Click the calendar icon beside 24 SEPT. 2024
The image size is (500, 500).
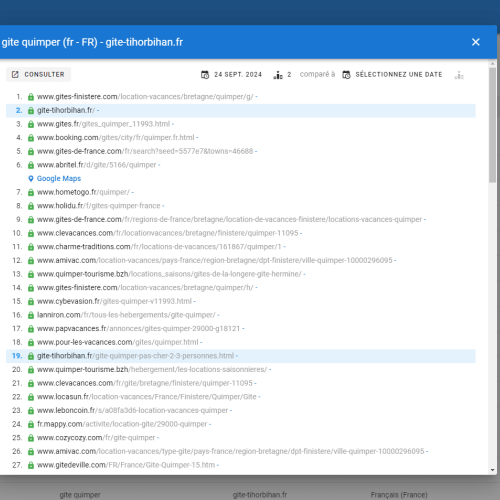(205, 75)
